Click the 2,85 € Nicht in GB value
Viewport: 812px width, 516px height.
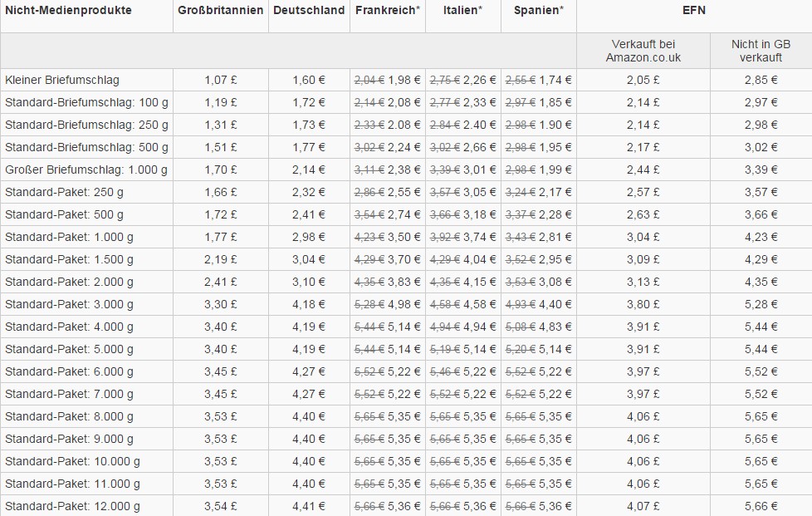tap(761, 81)
